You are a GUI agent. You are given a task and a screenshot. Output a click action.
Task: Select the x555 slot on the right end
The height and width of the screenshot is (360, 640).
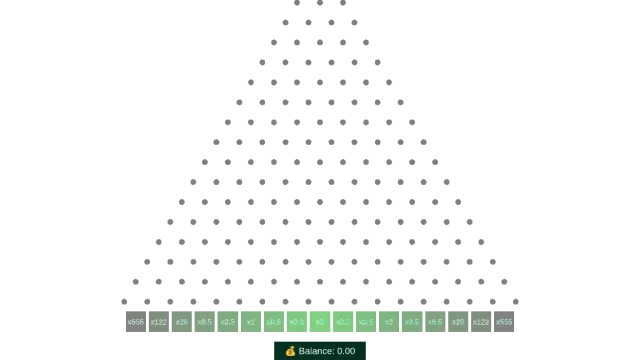pos(504,322)
